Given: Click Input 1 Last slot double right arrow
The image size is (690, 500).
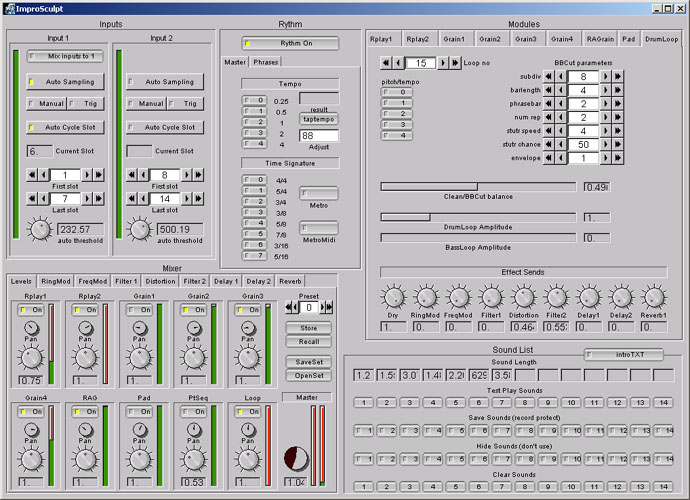Looking at the screenshot, I should (x=99, y=199).
